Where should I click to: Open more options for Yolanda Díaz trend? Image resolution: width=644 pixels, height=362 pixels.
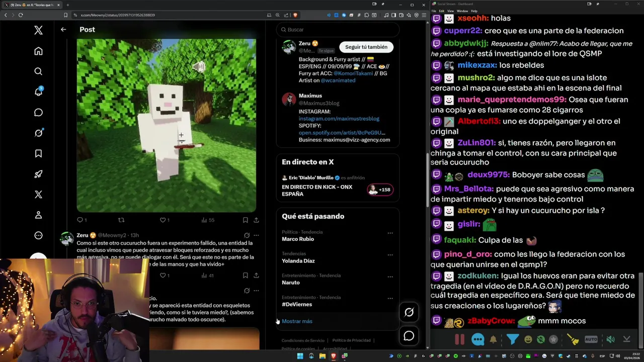point(390,255)
